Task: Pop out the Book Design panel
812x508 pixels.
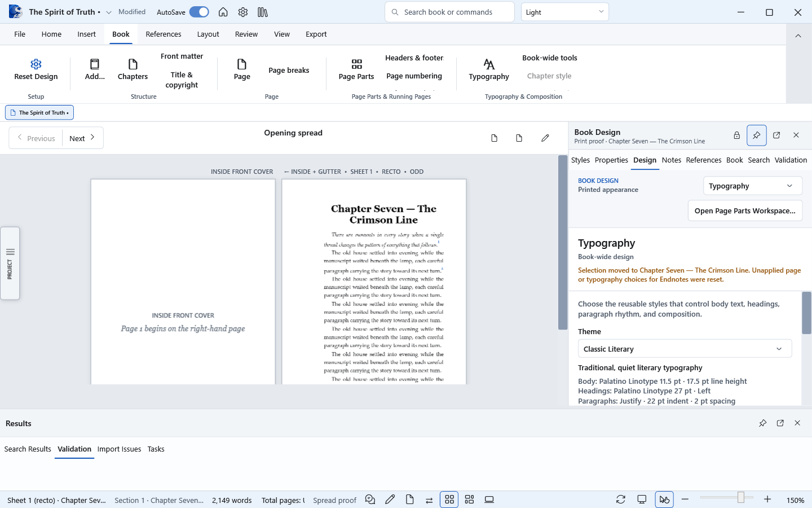Action: point(776,135)
